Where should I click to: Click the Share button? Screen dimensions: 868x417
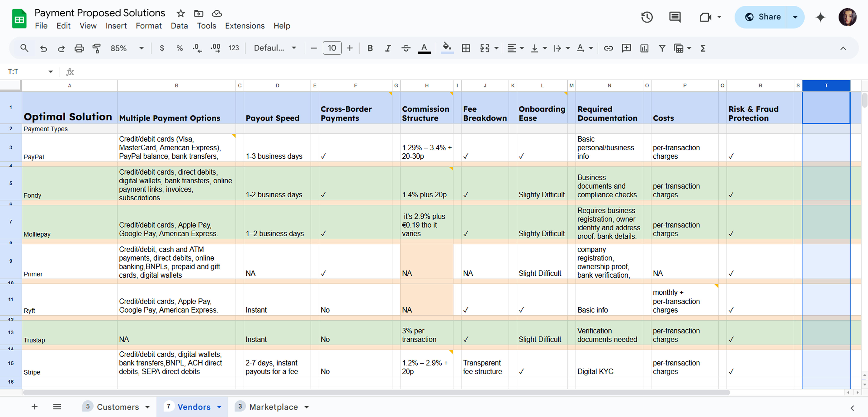tap(763, 17)
